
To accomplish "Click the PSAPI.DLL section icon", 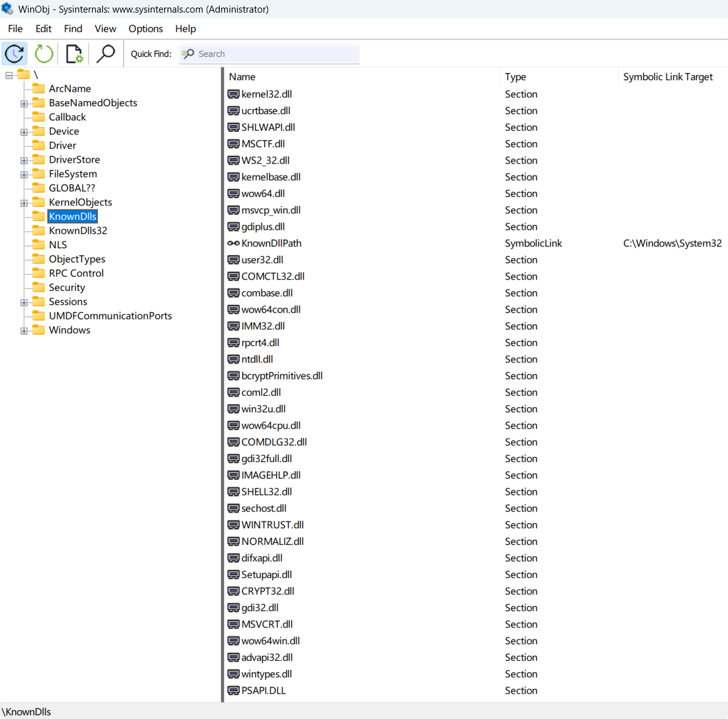I will tap(234, 691).
